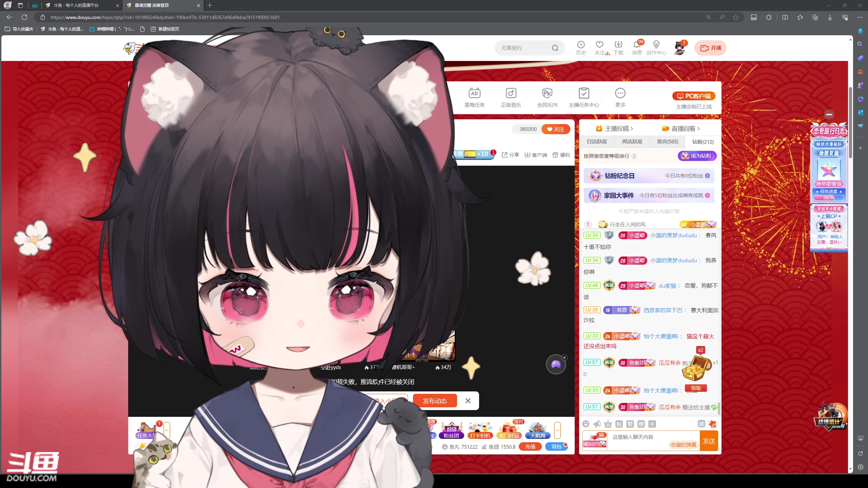Open 创作中心 lightbulb icon

(656, 48)
